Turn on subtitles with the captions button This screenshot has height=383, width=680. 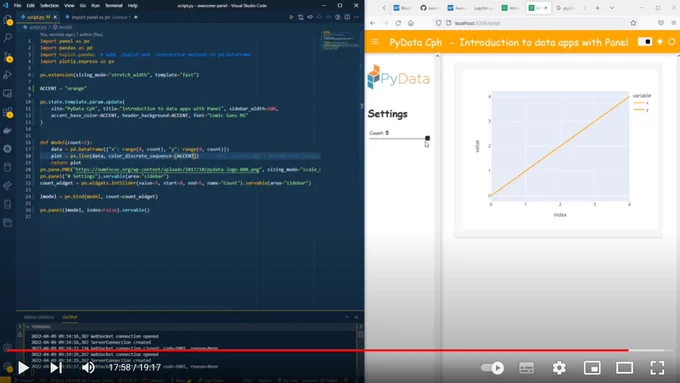click(526, 368)
